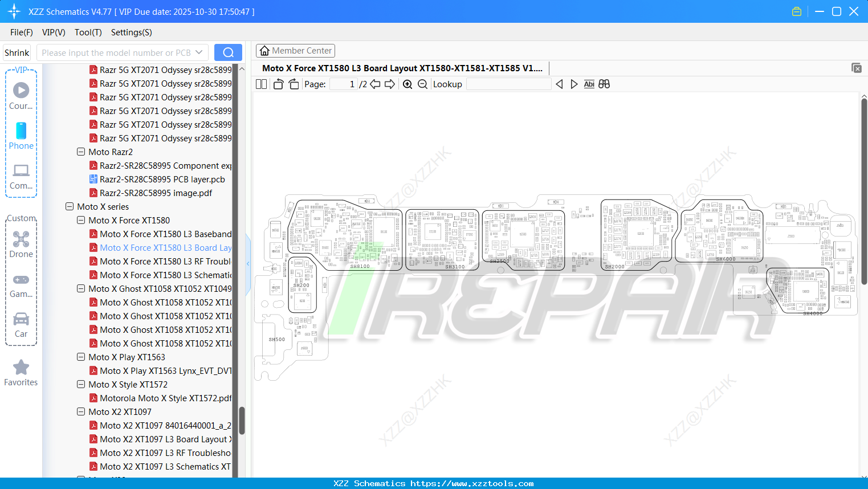Screen dimensions: 868x489
Task: Toggle dual-page view in the PDF toolbar
Action: 260,84
